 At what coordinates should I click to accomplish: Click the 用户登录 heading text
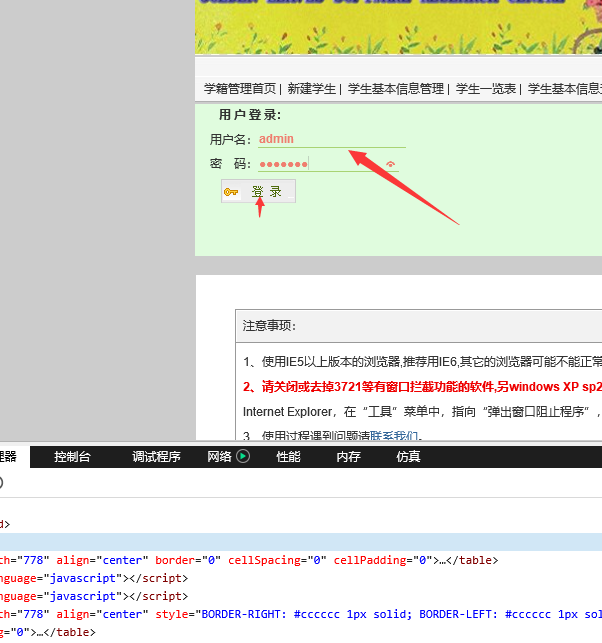pyautogui.click(x=250, y=115)
